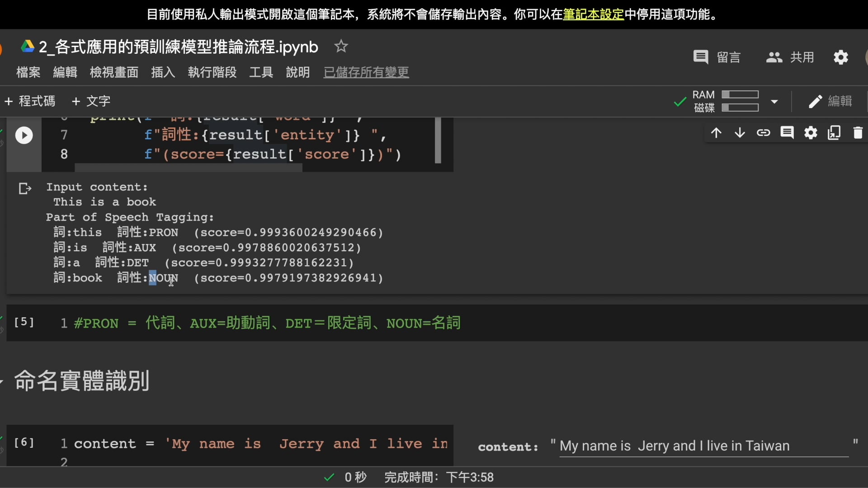Collapse the 命名實體識別 section
Screen dimensions: 868x488
[x=2, y=382]
